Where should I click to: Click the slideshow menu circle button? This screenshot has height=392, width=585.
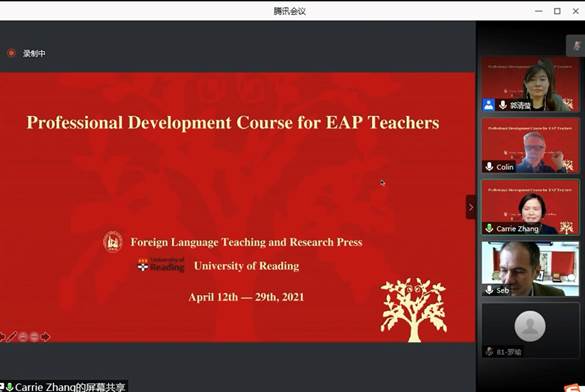click(34, 337)
